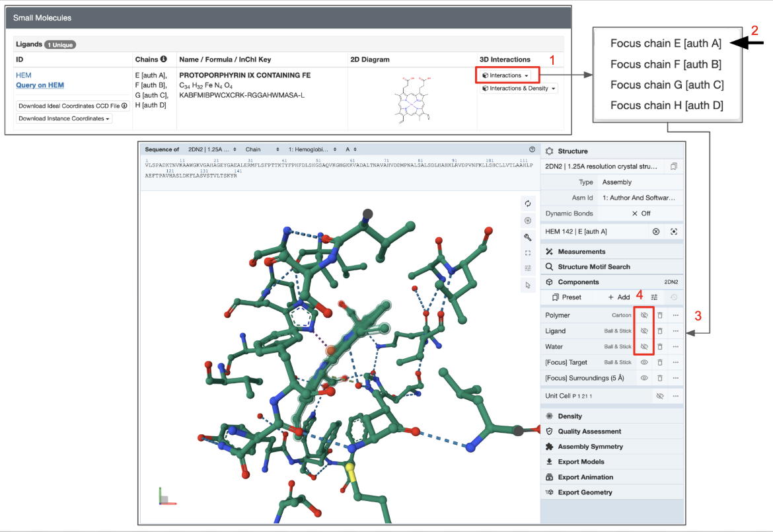Open the viewer settings sliders icon
773x532 pixels.
[527, 268]
